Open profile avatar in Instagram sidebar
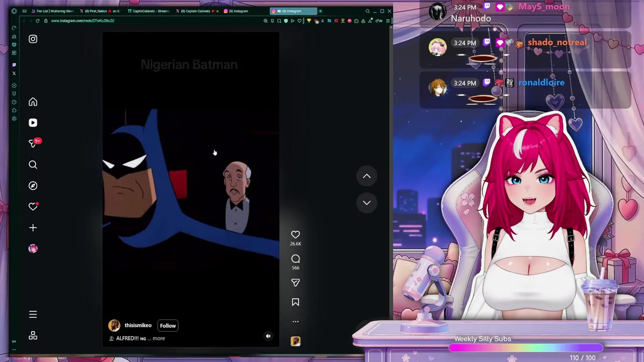 33,249
